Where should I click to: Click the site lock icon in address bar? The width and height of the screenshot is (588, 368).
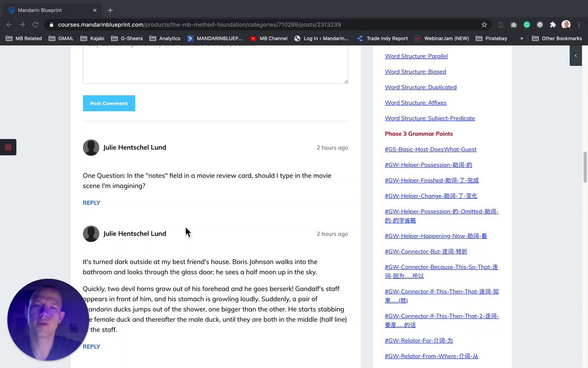point(51,24)
